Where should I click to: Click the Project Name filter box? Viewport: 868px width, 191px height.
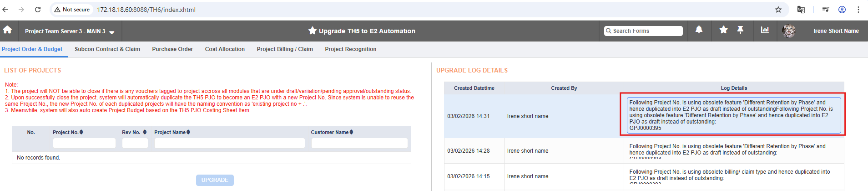tap(230, 143)
